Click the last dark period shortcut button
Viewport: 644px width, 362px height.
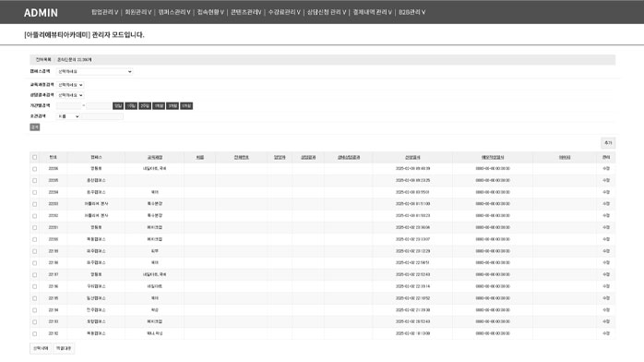point(186,106)
